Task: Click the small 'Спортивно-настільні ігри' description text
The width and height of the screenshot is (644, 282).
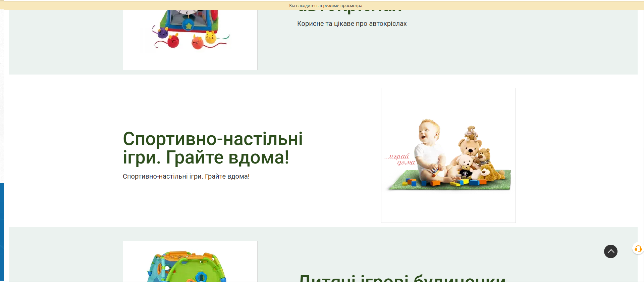Action: tap(186, 177)
